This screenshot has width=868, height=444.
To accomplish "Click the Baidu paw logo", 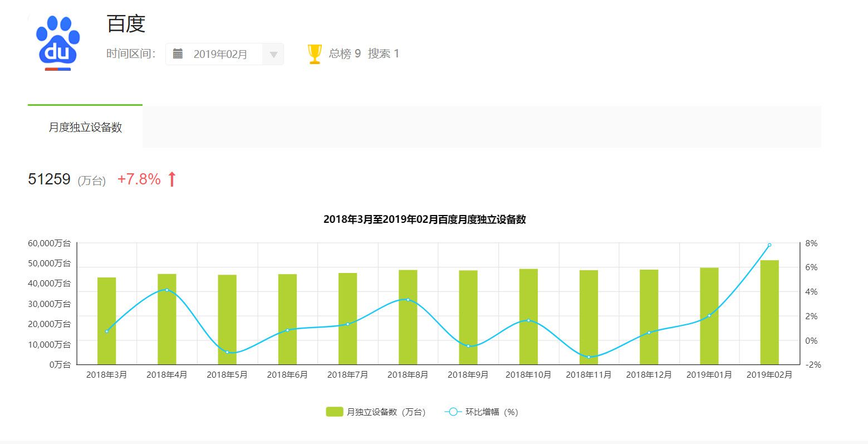I will pyautogui.click(x=58, y=42).
